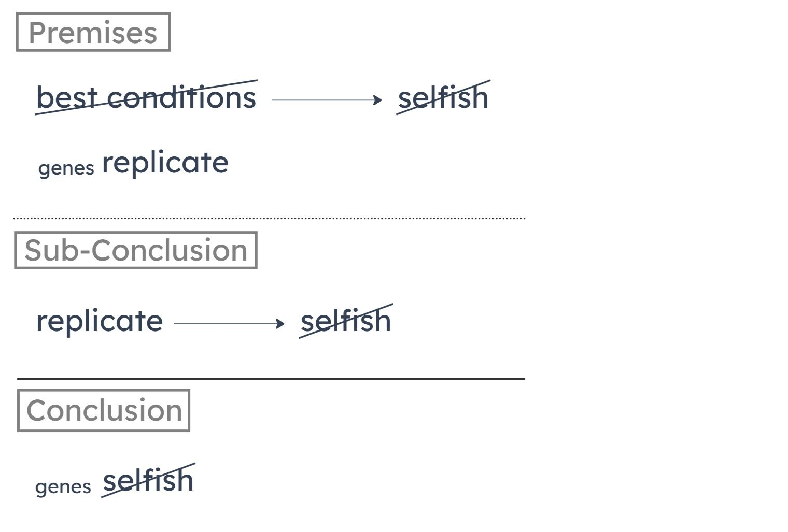Screen dimensions: 788x532
Task: Click the crossed-out 'best conditions' text
Action: click(146, 97)
